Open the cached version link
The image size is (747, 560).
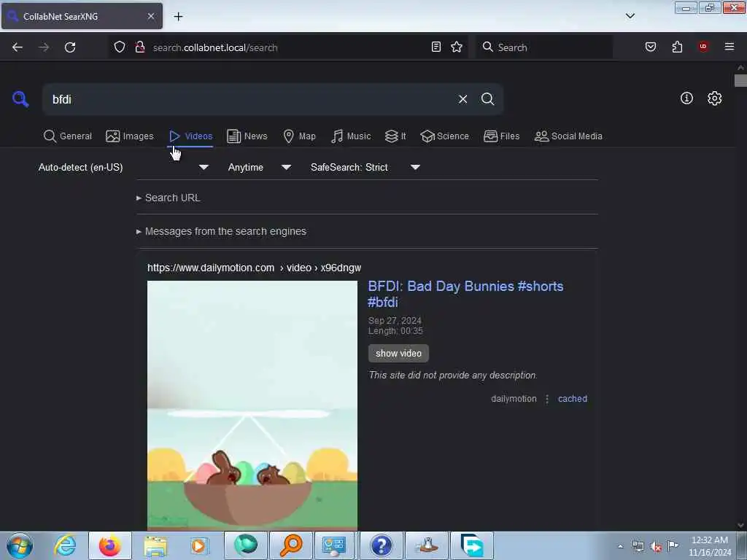click(572, 399)
